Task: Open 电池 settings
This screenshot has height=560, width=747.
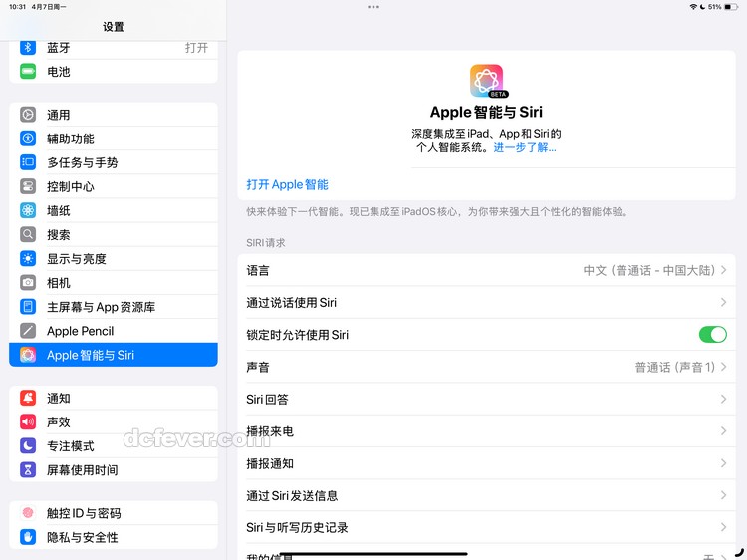Action: click(x=114, y=72)
